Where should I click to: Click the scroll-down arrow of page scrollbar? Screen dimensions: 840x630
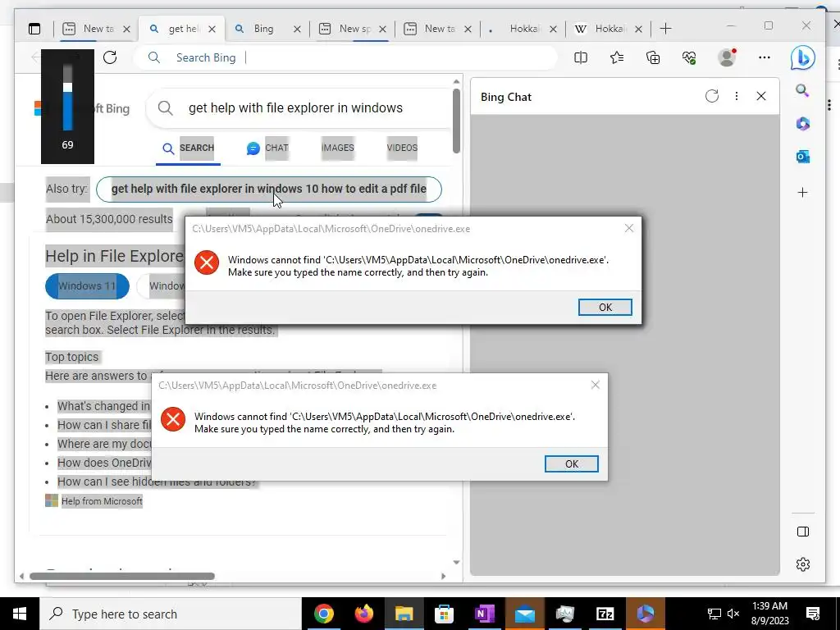[456, 563]
